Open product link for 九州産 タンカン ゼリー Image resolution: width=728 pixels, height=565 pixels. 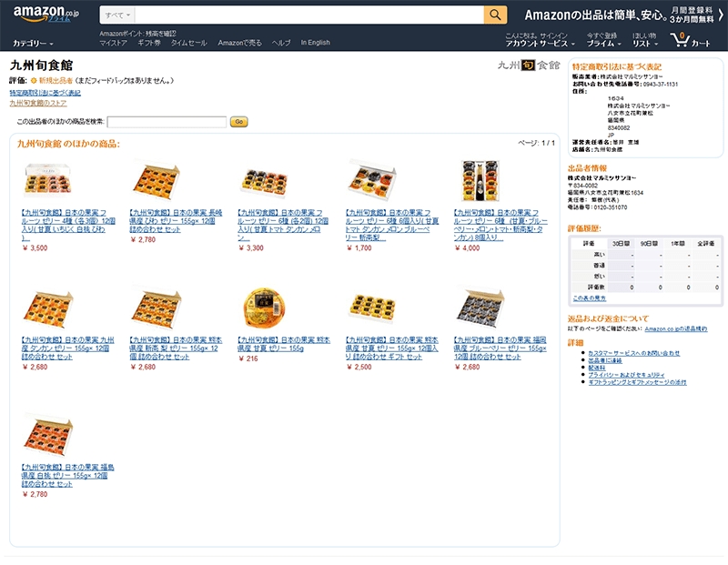(x=67, y=348)
